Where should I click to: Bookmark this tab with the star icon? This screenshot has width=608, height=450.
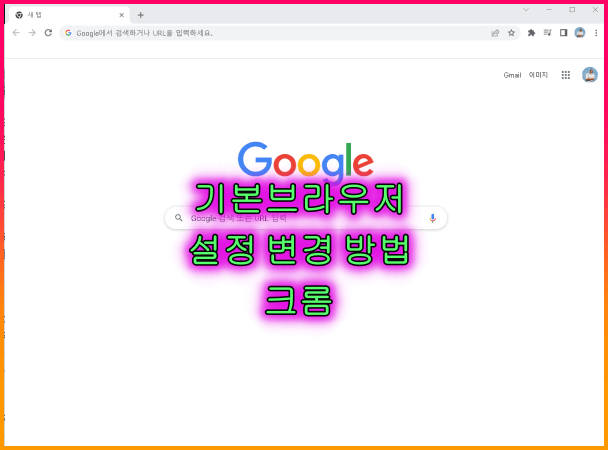[511, 33]
